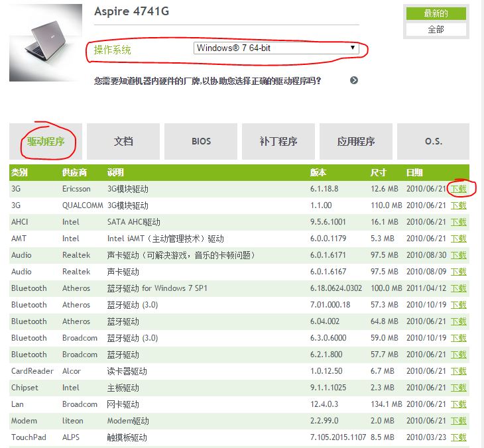Select the 全部 filter button
The height and width of the screenshot is (448, 484).
coord(436,29)
